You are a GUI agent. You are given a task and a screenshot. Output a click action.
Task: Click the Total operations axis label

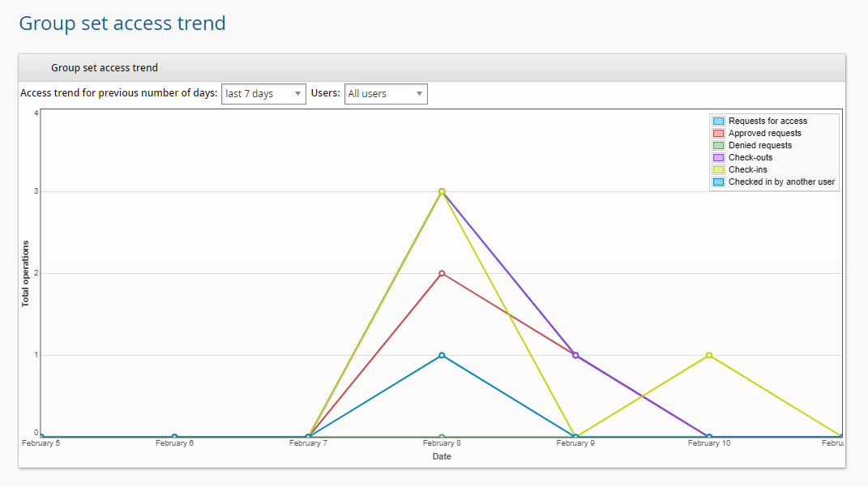point(25,275)
